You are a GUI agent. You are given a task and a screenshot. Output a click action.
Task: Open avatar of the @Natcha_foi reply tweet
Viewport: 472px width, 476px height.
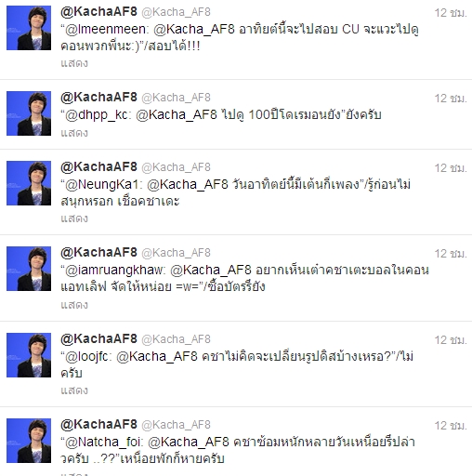[x=29, y=441]
